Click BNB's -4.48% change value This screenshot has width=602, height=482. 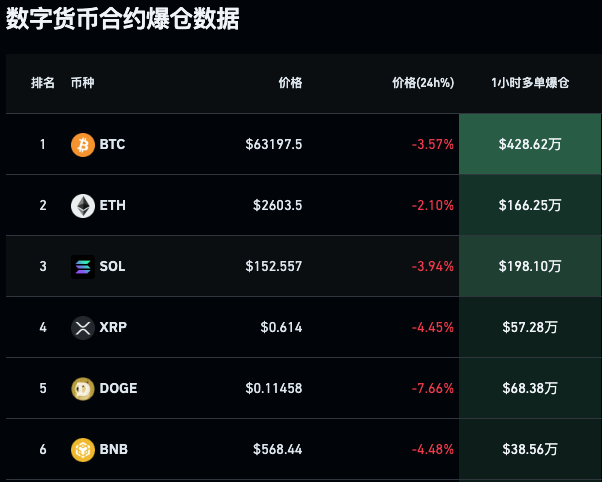click(433, 449)
